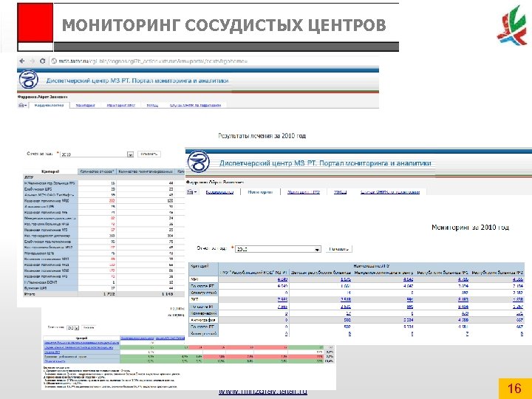Open the 4 040 link in the first data row
Viewport: 532px width, 399px height.
click(x=282, y=279)
